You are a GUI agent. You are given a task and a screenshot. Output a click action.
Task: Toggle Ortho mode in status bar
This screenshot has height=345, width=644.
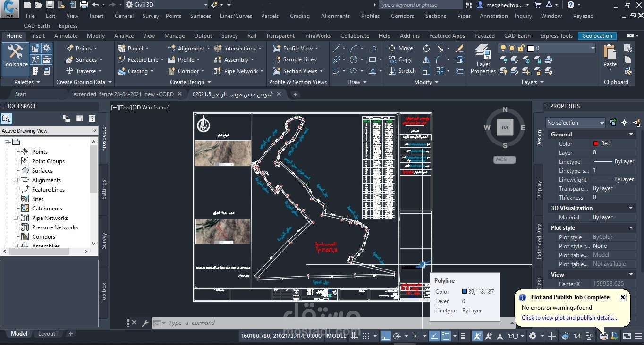[386, 336]
